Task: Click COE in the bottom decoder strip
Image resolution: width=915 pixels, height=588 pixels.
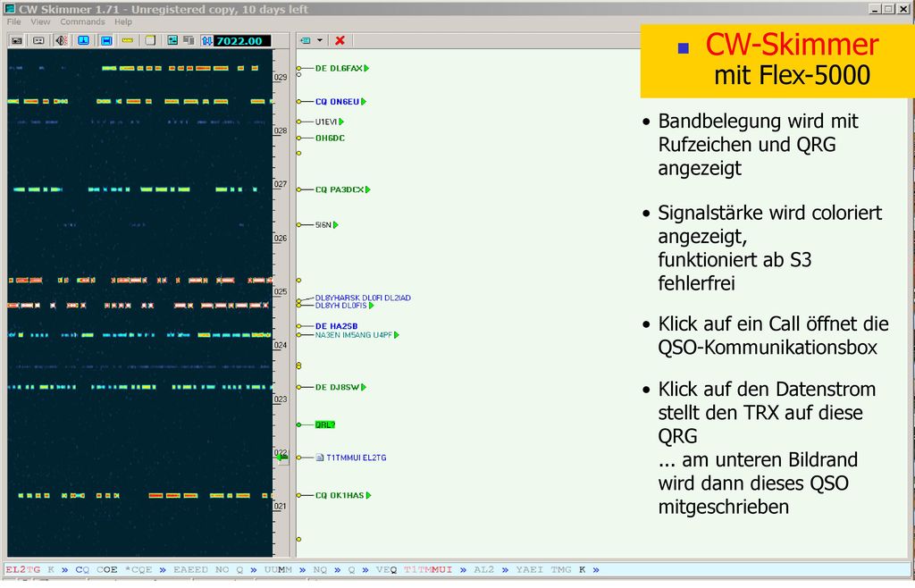Action: [x=107, y=570]
